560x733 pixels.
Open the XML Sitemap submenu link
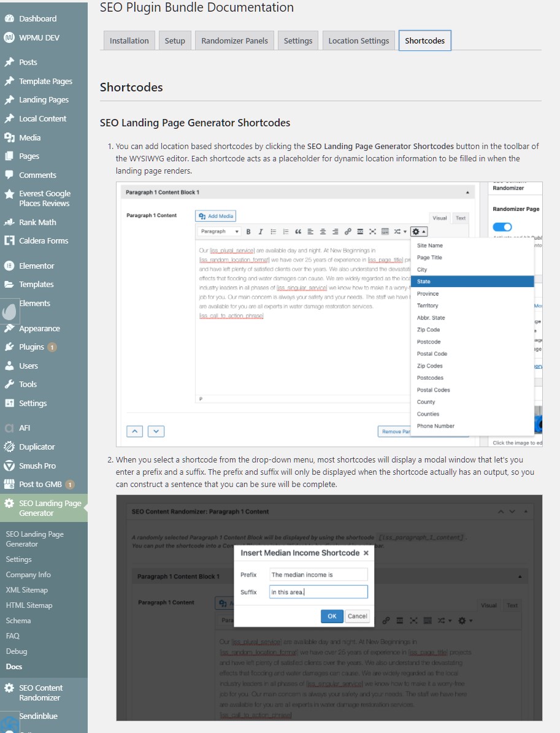pos(26,590)
